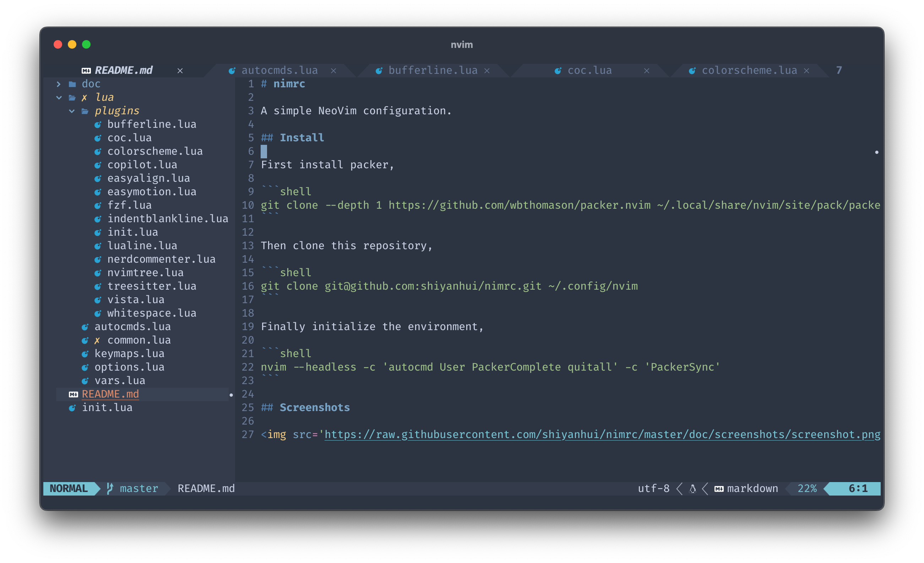Collapse the plugins folder chevron

[x=72, y=111]
